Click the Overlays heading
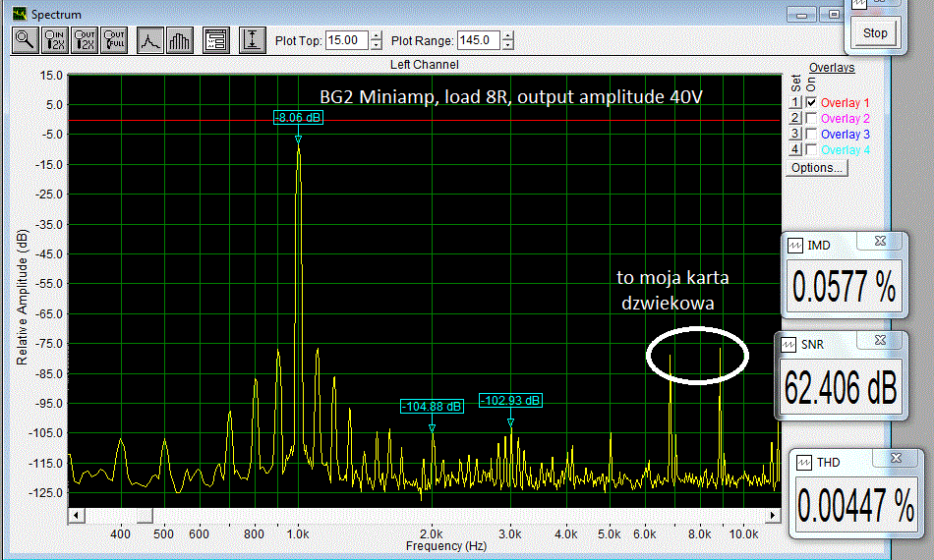This screenshot has height=560, width=934. pos(832,68)
